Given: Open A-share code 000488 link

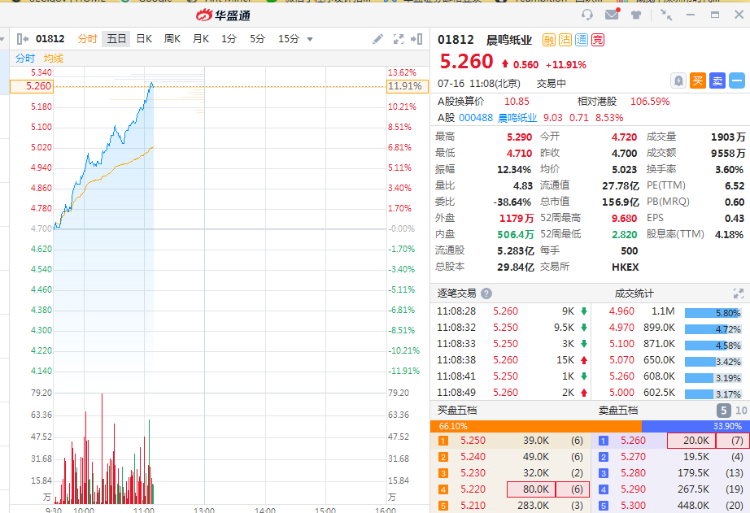Looking at the screenshot, I should pos(475,118).
